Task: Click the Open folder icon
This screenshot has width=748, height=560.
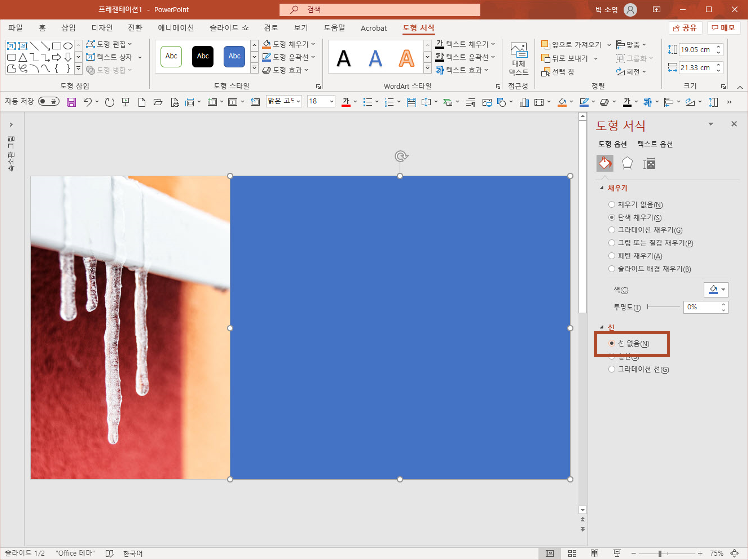Action: 158,102
